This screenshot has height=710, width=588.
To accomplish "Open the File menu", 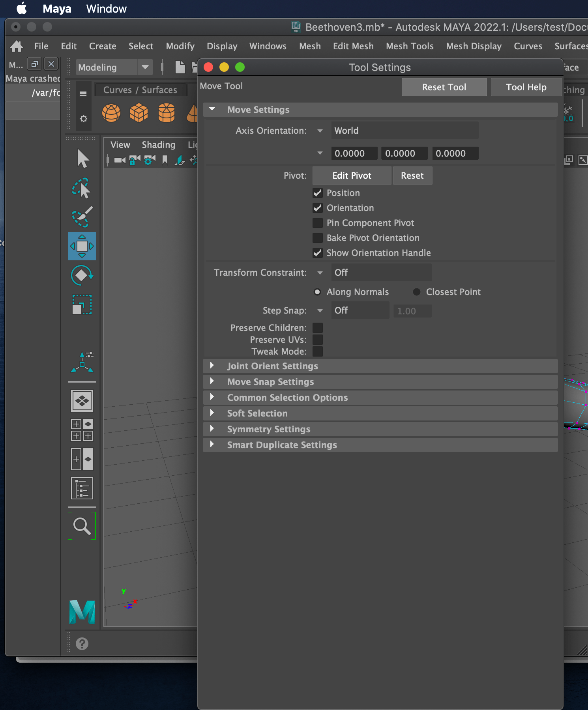I will [41, 46].
